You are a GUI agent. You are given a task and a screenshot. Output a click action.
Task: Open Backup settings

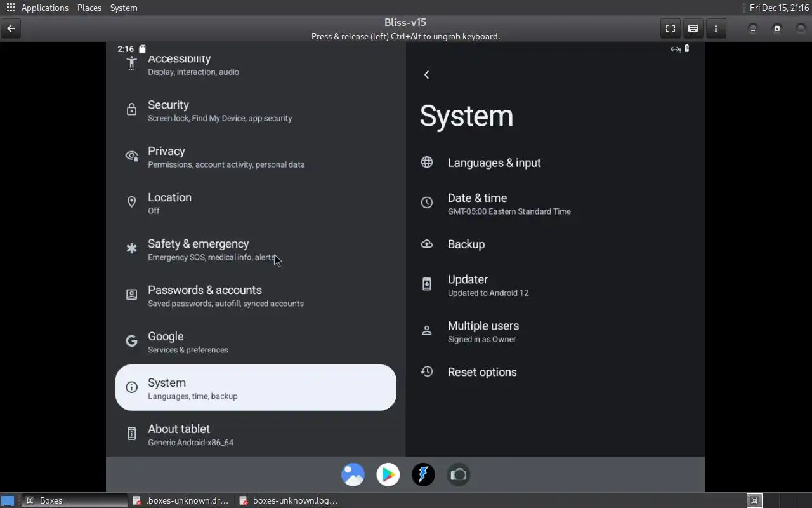click(555, 244)
